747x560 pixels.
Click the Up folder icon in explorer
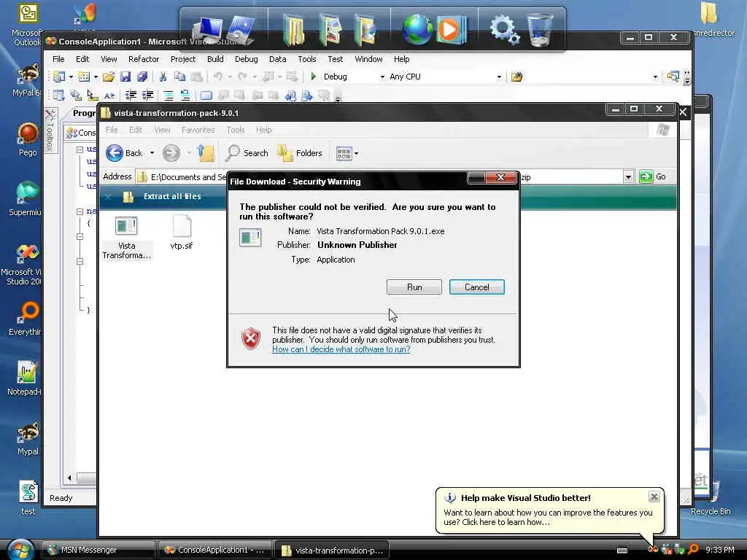pos(206,153)
